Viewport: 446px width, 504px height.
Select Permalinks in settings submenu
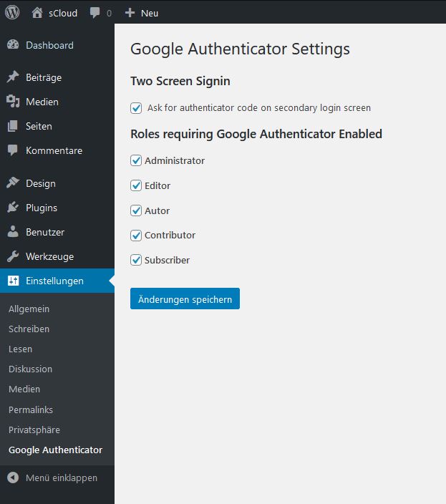(31, 409)
